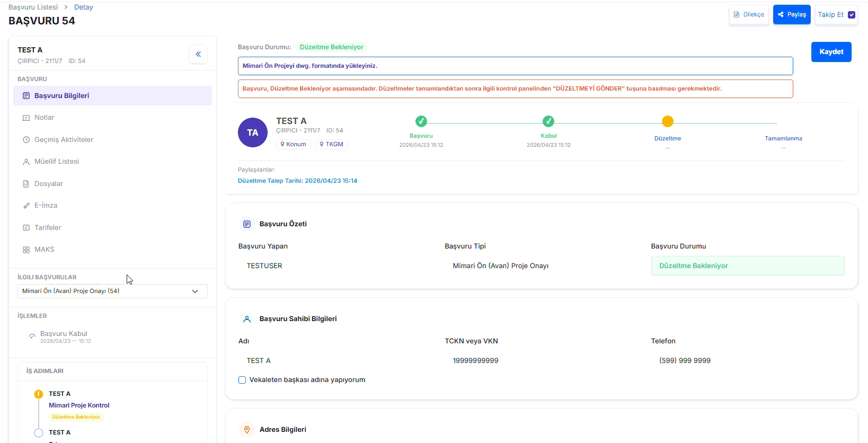868x443 pixels.
Task: Open the Notlar menu item
Action: pos(112,118)
